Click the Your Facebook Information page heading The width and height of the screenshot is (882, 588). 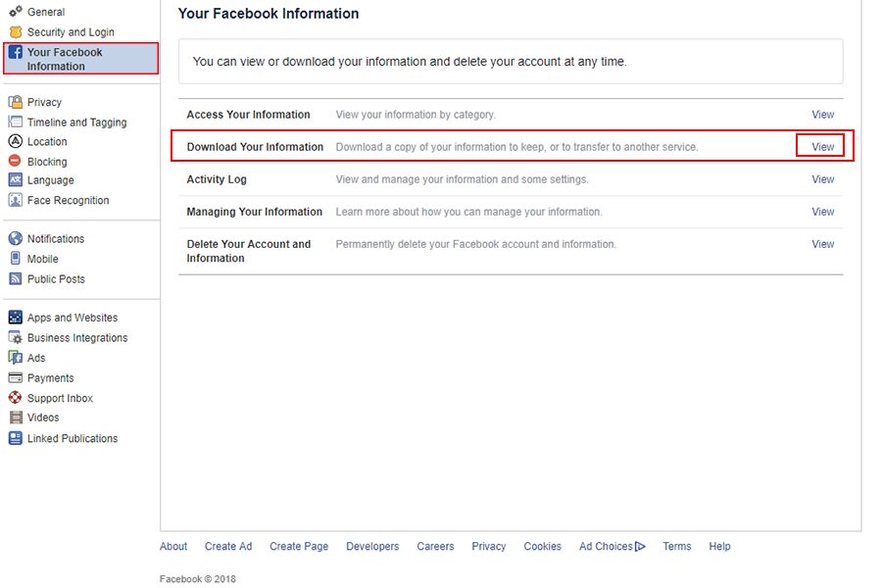point(269,14)
